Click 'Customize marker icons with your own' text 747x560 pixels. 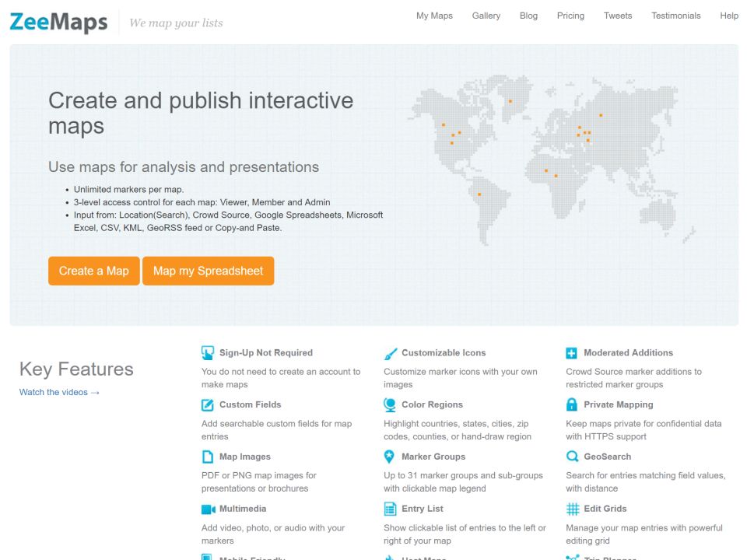(460, 378)
